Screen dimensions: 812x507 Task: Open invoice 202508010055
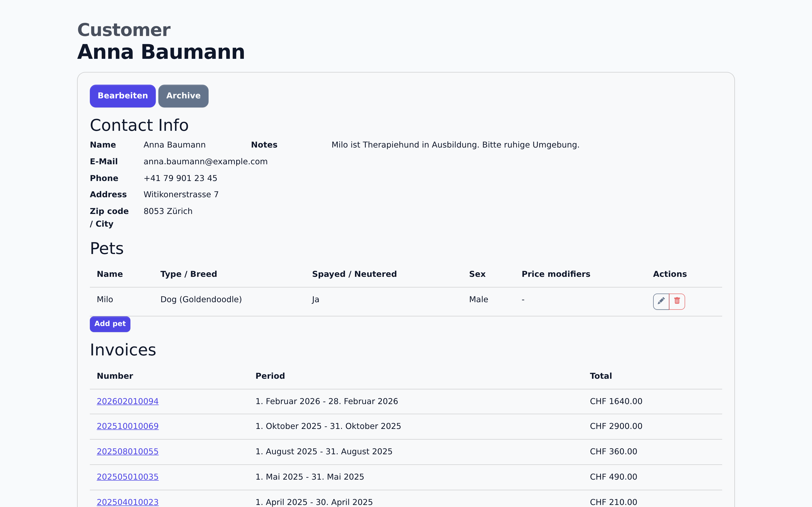point(127,452)
